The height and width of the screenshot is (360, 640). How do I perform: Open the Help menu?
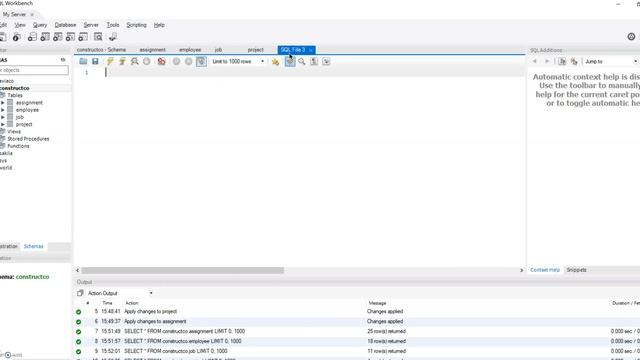tap(159, 25)
